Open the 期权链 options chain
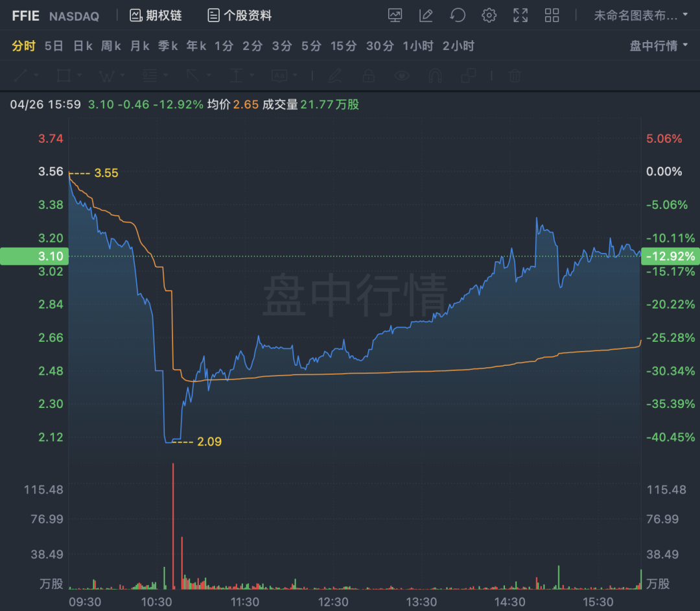The height and width of the screenshot is (611, 700). tap(156, 15)
